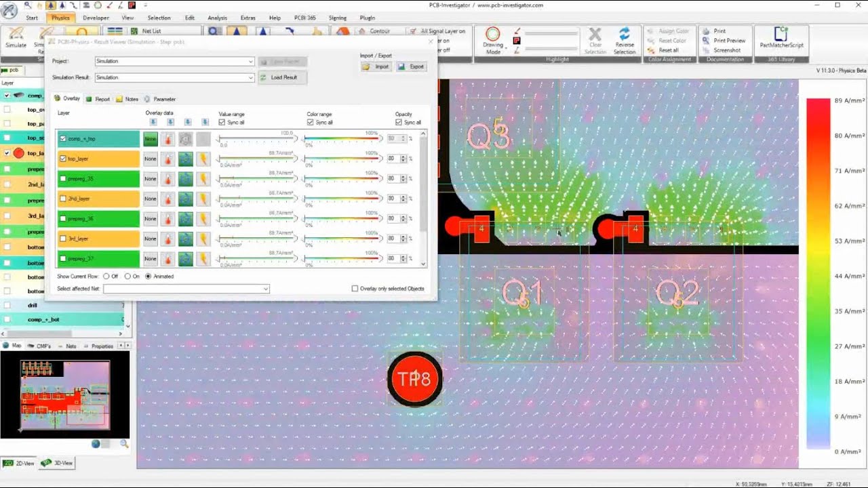The image size is (868, 488).
Task: Adjust the top_layer opacity stepper
Action: pos(403,159)
